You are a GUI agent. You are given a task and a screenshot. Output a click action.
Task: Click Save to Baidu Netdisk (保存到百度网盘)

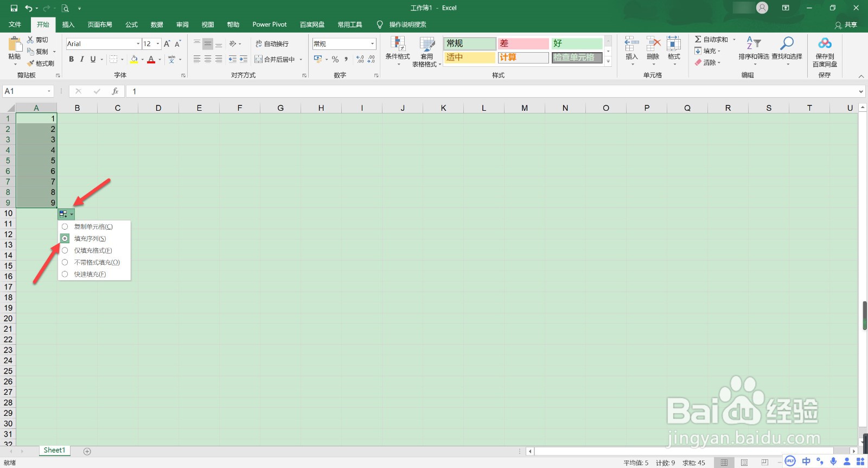pyautogui.click(x=825, y=52)
